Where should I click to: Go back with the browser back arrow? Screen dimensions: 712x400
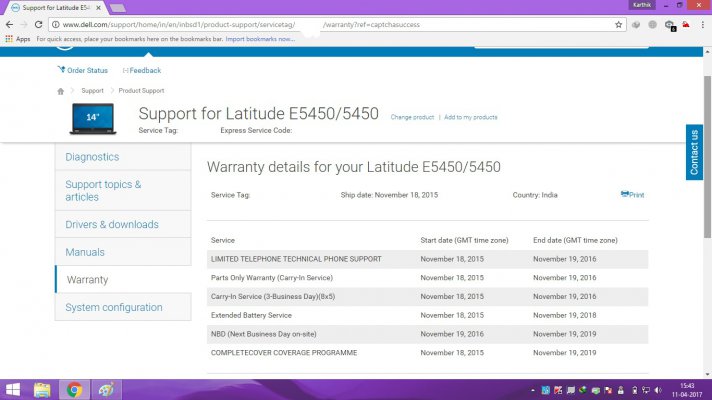click(x=9, y=25)
